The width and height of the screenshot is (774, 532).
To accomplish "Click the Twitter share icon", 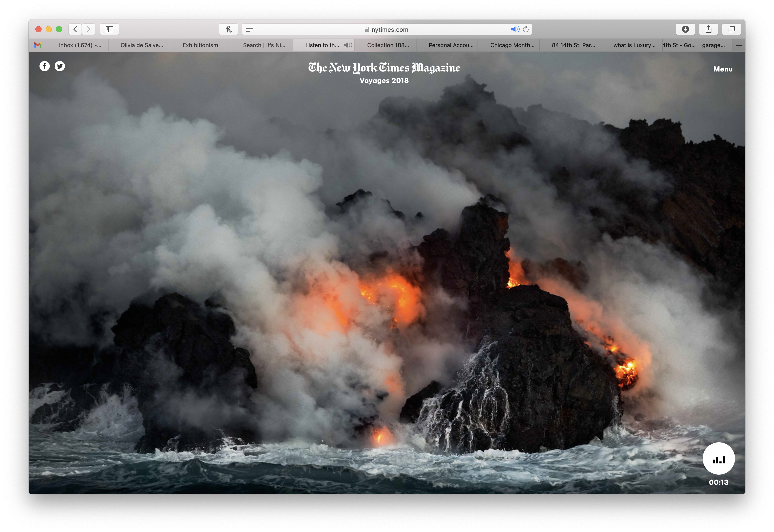I will 60,66.
